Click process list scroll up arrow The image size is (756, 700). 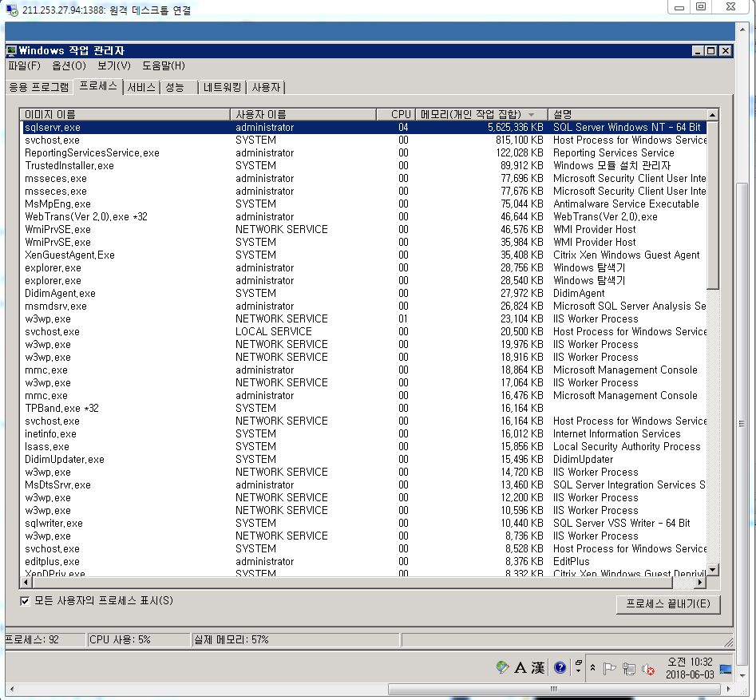713,115
